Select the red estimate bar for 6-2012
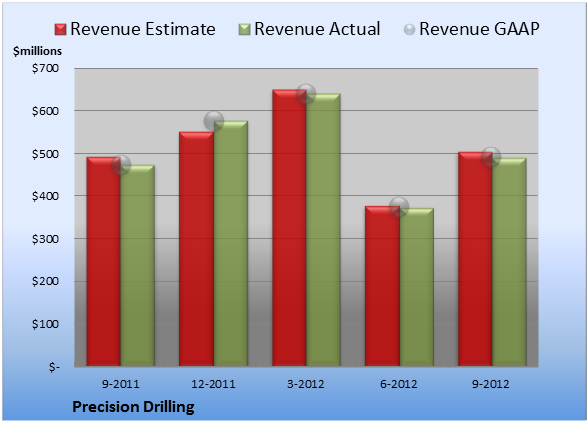Screen dimensions: 588x422 (x=382, y=286)
